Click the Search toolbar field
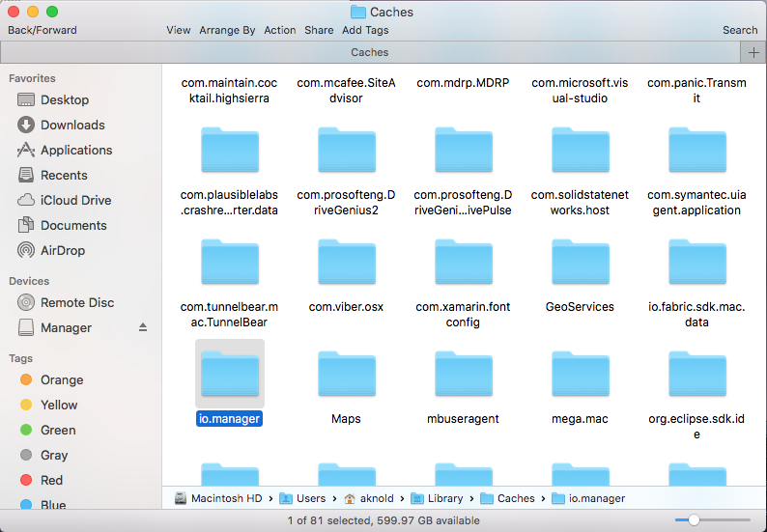This screenshot has height=532, width=767. 740,30
